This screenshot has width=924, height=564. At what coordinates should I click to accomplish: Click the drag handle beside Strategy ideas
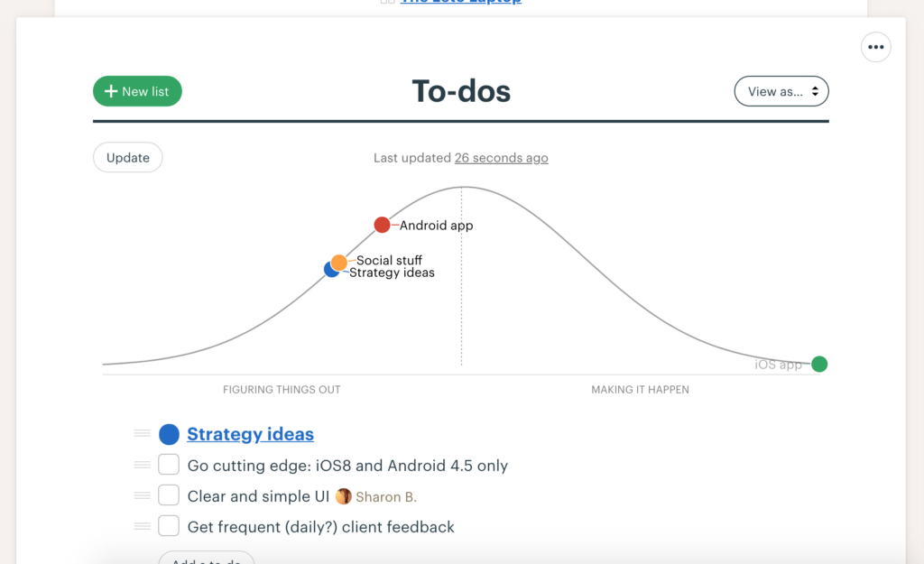coord(142,433)
